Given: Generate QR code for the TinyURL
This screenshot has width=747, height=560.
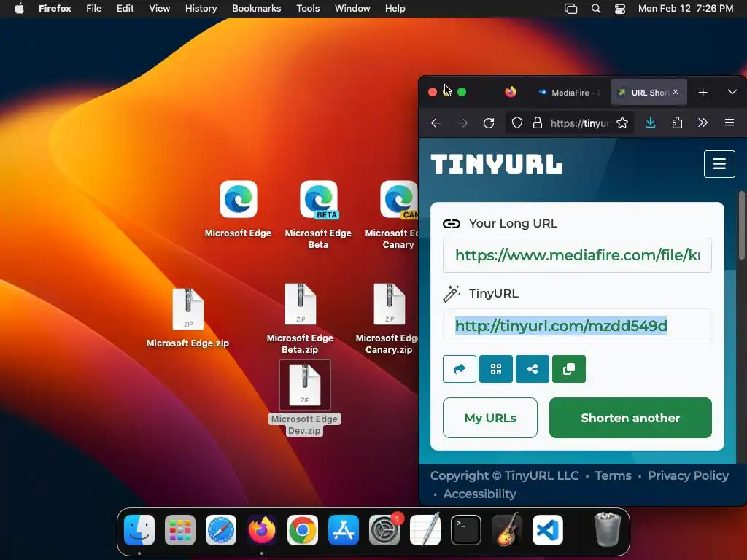Looking at the screenshot, I should [496, 369].
